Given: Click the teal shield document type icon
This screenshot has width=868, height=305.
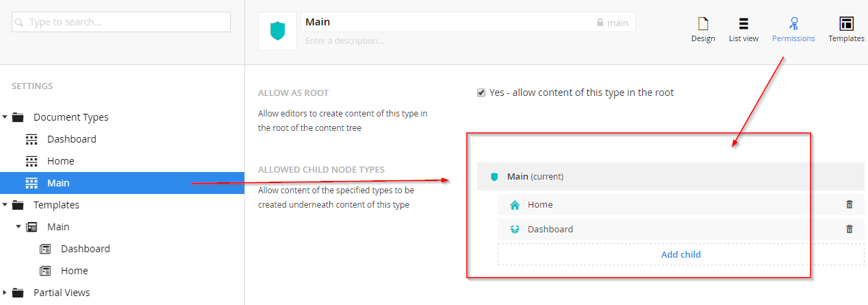Looking at the screenshot, I should click(277, 31).
